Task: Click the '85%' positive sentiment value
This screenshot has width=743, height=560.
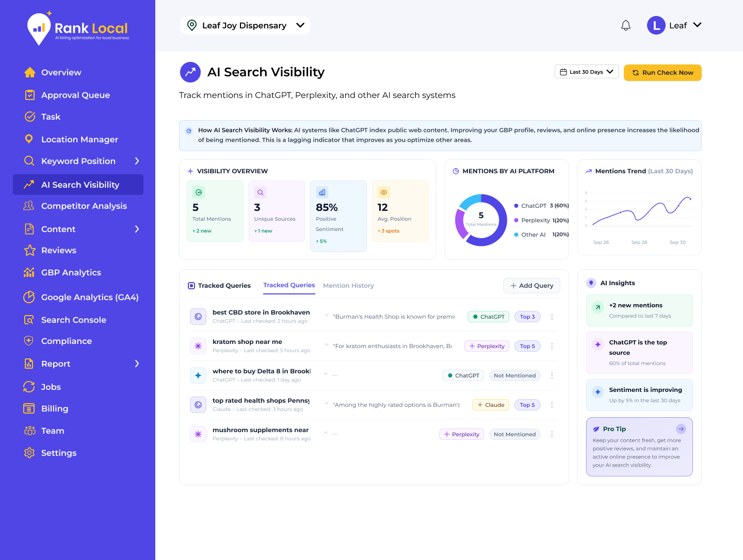Action: (327, 207)
